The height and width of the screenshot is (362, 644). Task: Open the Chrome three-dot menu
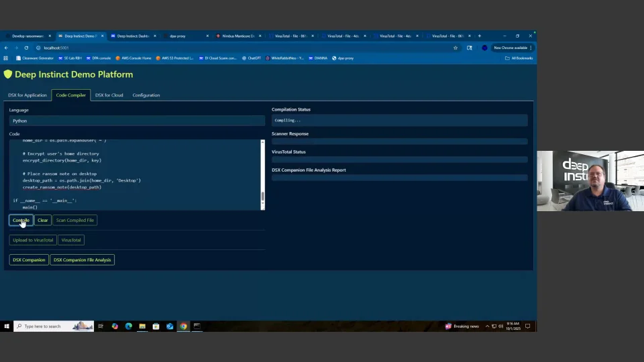click(531, 48)
